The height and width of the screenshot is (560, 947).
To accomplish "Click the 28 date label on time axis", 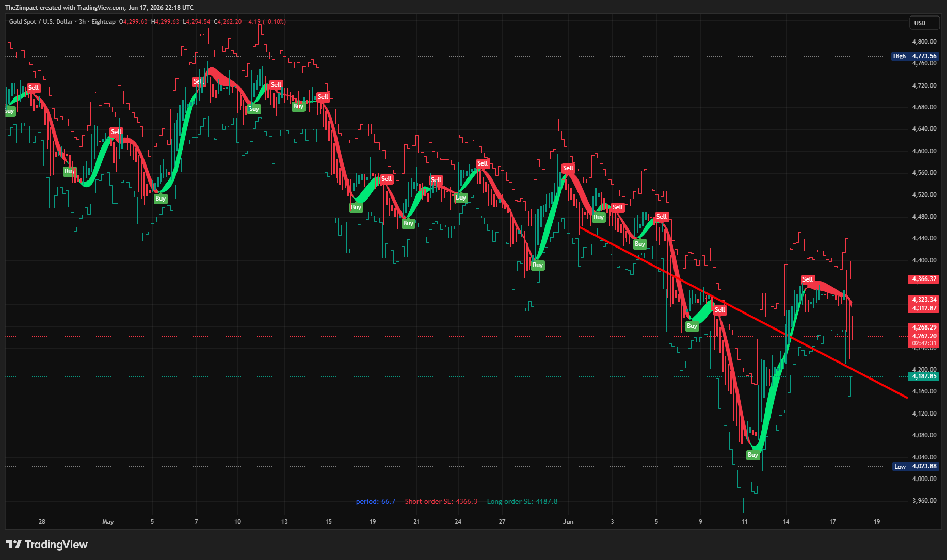I will [x=42, y=522].
